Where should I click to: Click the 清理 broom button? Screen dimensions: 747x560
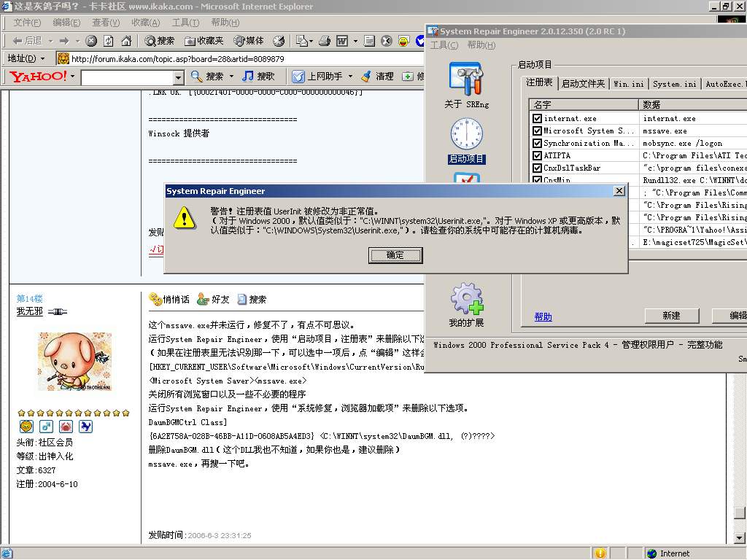[377, 76]
